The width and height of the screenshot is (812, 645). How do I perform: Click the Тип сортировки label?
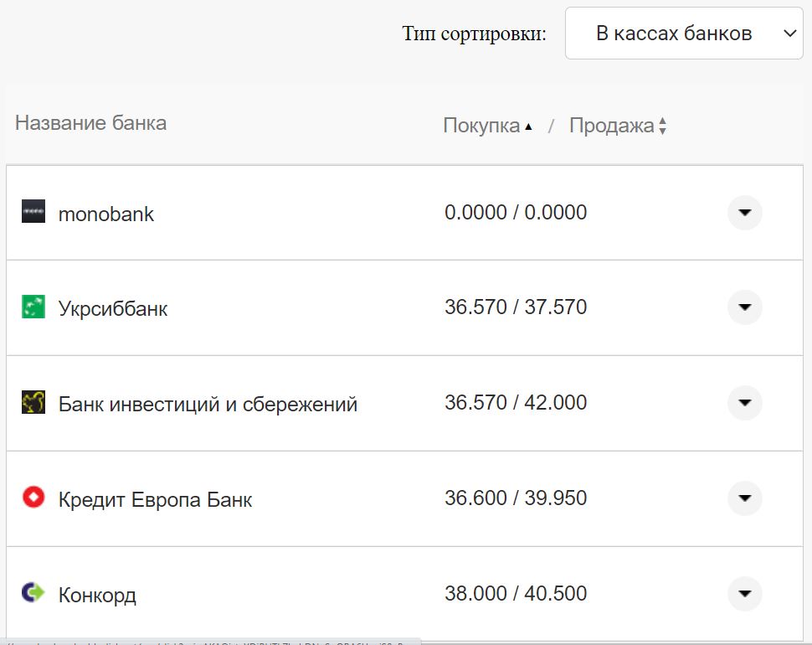(474, 33)
